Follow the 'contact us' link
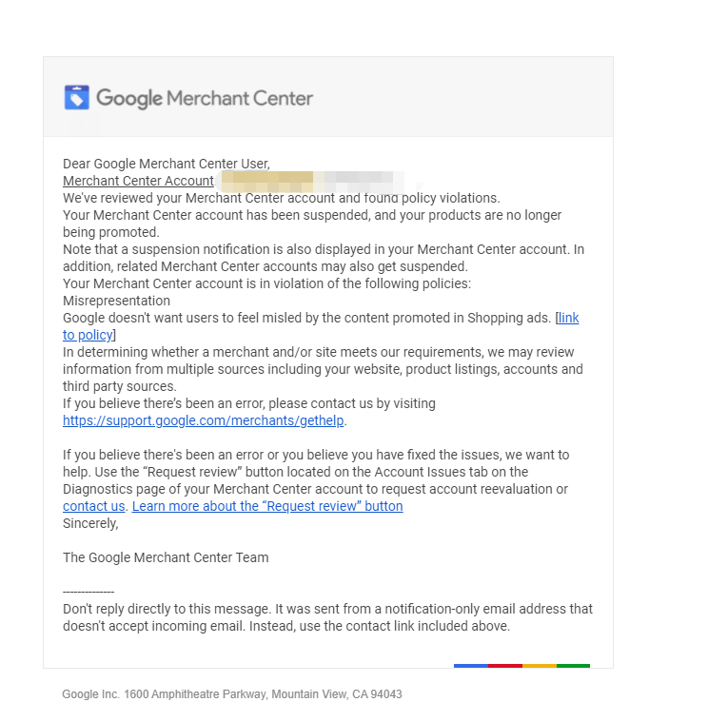Image resolution: width=728 pixels, height=702 pixels. [94, 506]
